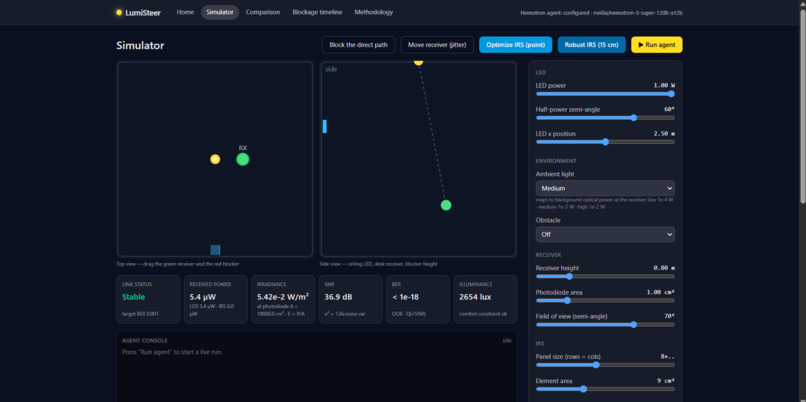Click the Field of view 70° value
The image size is (806, 402).
click(669, 316)
